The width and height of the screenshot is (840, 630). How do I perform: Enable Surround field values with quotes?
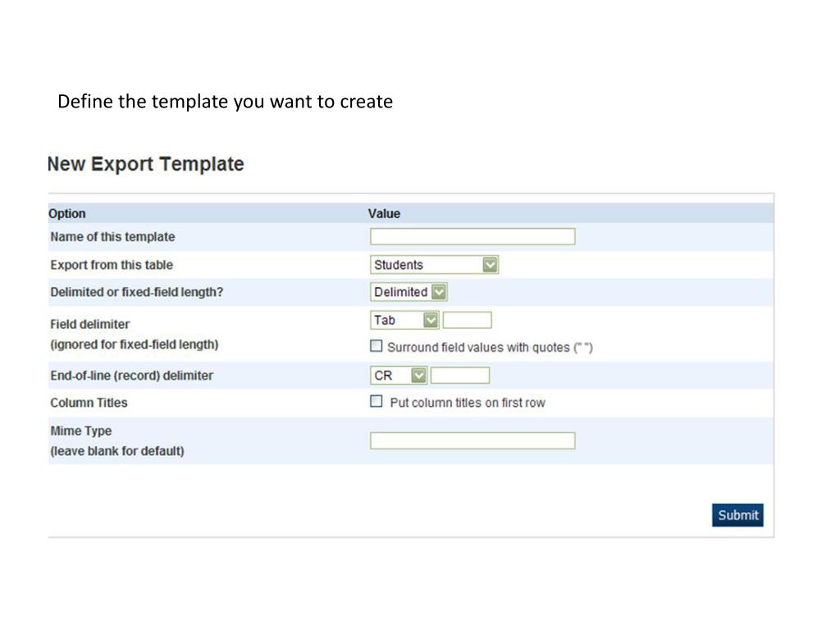tap(376, 346)
